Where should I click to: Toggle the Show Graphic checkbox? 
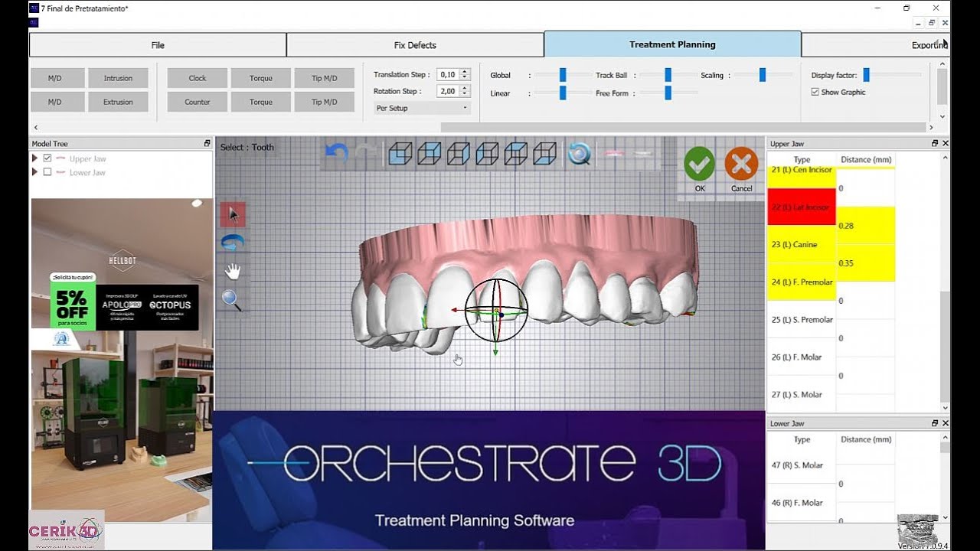click(x=815, y=92)
